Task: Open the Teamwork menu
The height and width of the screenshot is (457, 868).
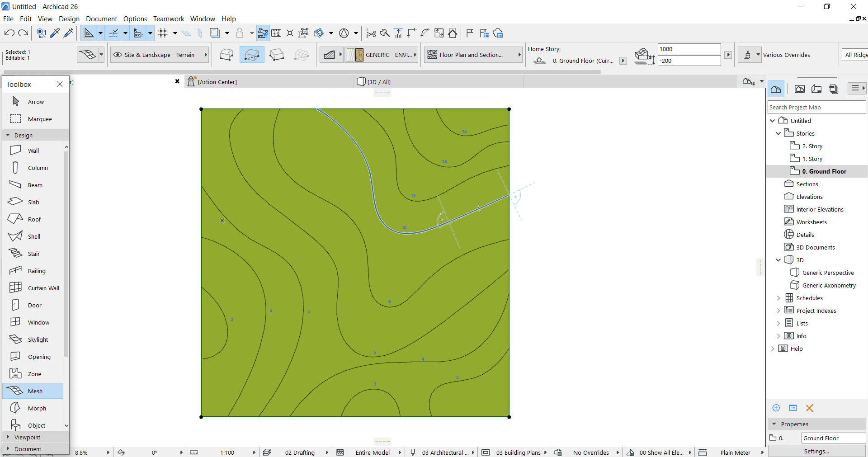Action: [x=168, y=19]
